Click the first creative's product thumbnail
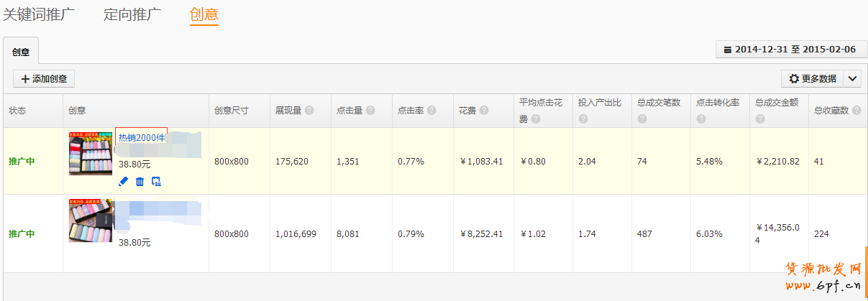868x301 pixels. point(91,154)
